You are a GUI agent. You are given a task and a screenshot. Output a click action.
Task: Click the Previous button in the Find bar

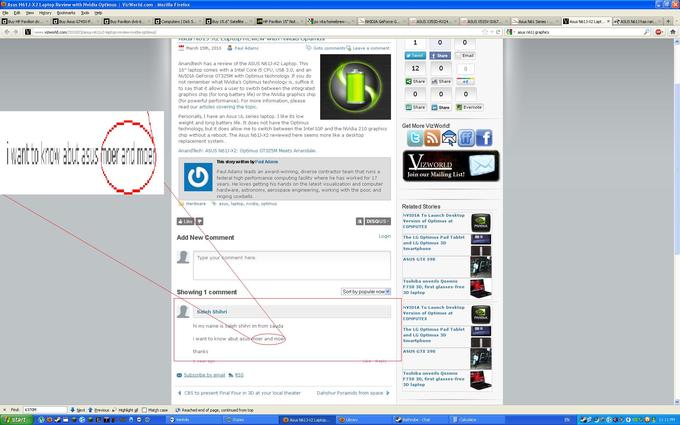(x=98, y=410)
